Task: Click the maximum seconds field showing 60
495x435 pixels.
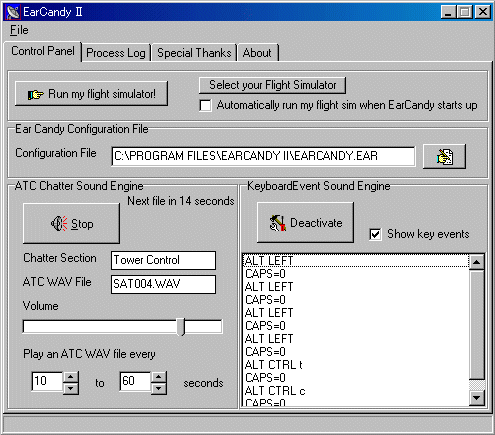Action: tap(135, 381)
